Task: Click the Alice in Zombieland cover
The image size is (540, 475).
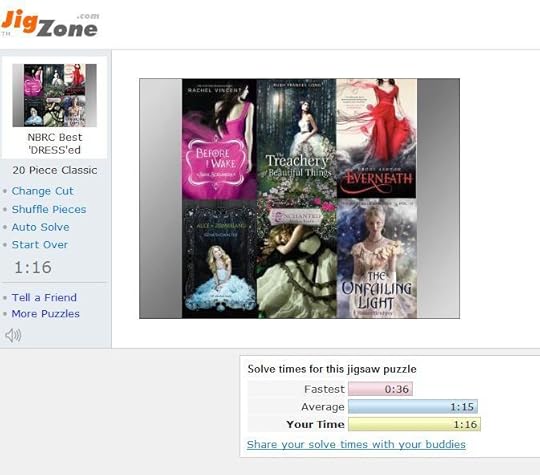Action: point(219,259)
